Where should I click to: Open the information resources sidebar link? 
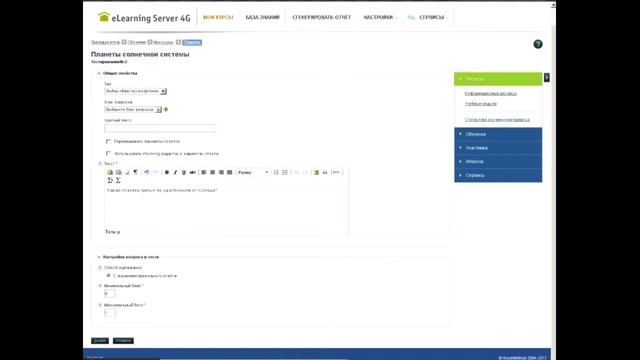tap(491, 93)
